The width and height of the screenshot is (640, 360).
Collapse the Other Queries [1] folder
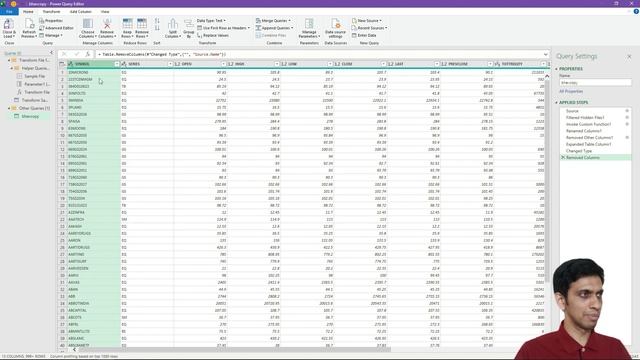click(x=9, y=108)
